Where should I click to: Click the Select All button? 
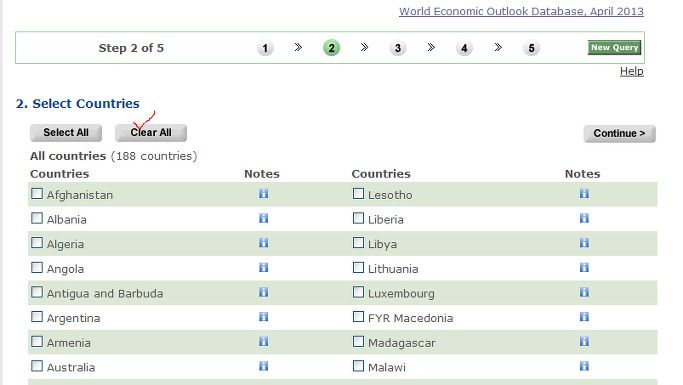tap(66, 133)
